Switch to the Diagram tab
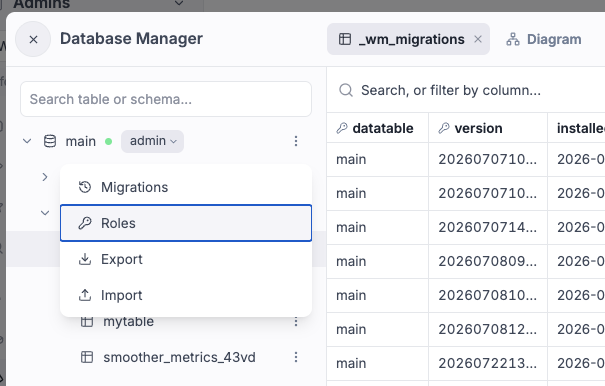 pyautogui.click(x=544, y=39)
